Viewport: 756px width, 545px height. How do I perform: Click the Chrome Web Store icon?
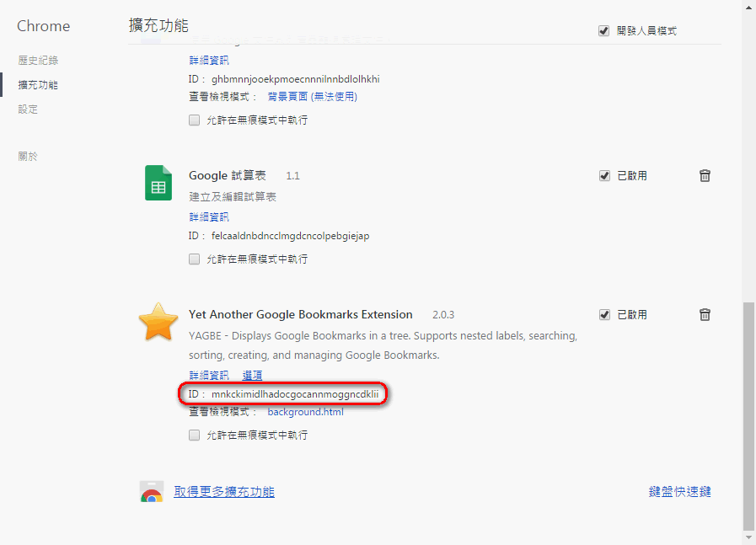point(152,492)
